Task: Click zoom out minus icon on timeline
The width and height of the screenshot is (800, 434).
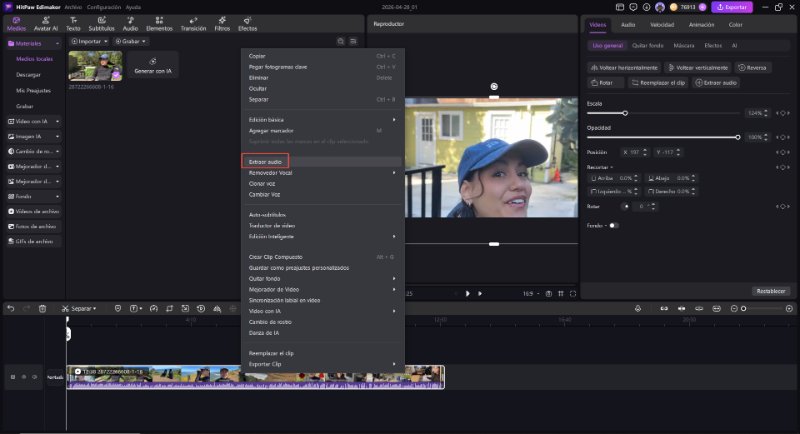Action: pyautogui.click(x=734, y=309)
